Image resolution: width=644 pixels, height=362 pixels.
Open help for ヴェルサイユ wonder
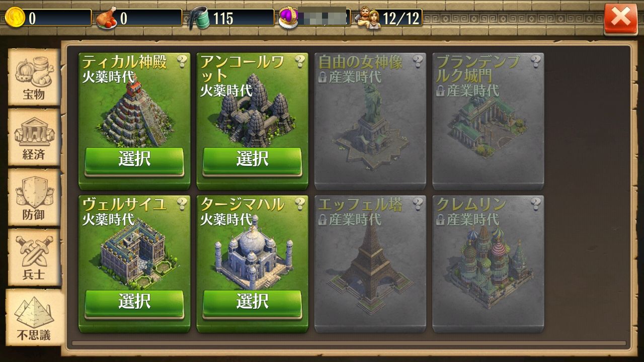coord(183,204)
